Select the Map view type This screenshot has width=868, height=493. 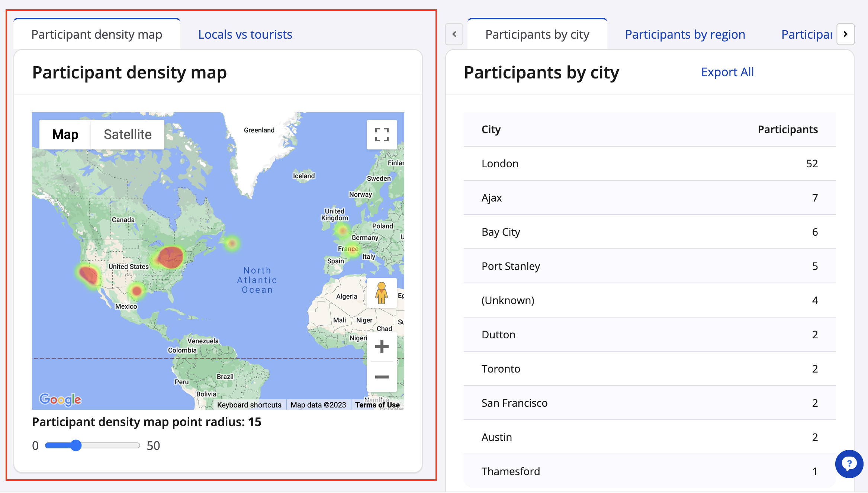(x=65, y=135)
